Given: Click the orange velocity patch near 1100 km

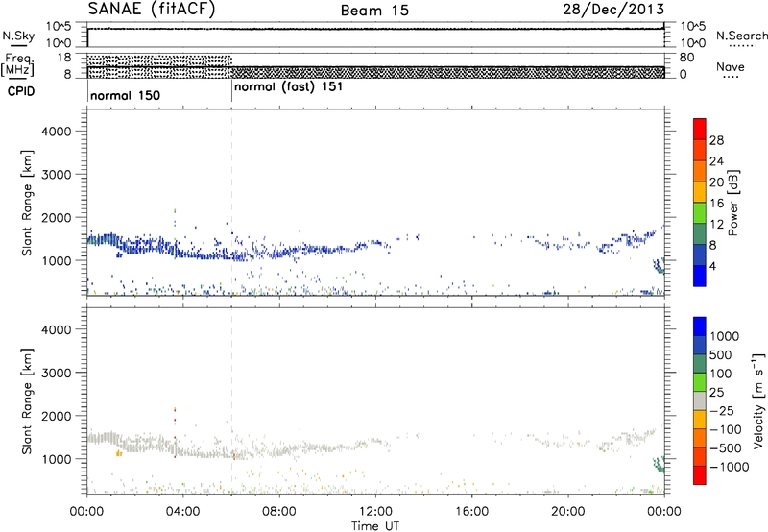Looking at the screenshot, I should click(118, 453).
